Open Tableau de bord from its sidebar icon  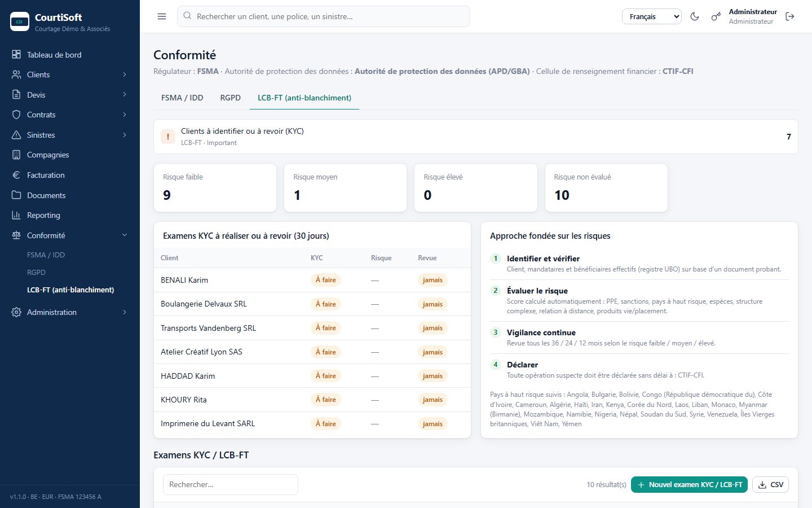click(16, 55)
